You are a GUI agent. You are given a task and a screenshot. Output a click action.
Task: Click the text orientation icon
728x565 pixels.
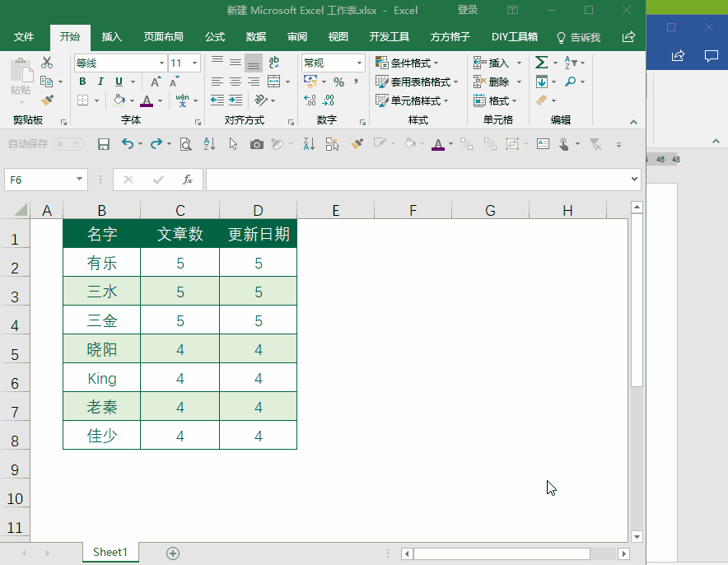click(261, 100)
